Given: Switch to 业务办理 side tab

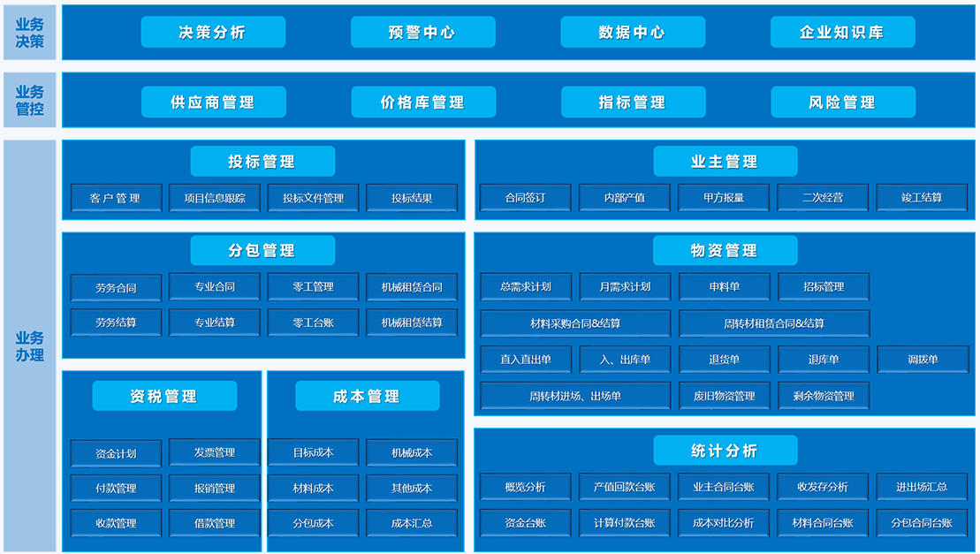Looking at the screenshot, I should (30, 345).
